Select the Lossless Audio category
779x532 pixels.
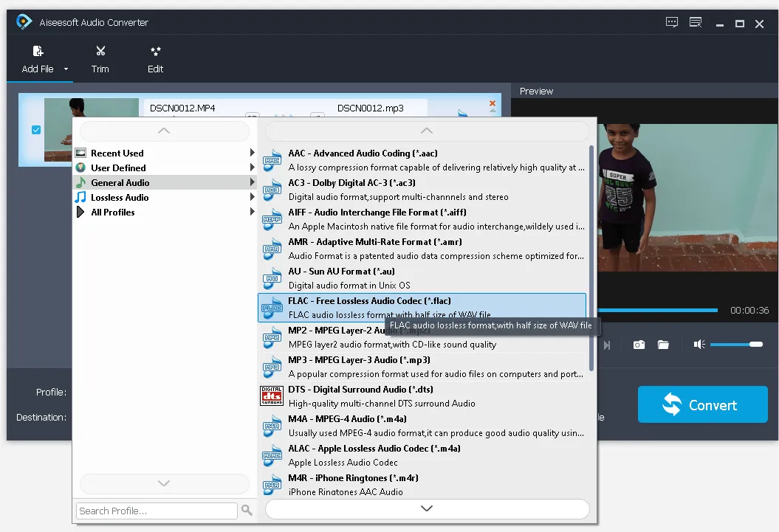coord(120,198)
